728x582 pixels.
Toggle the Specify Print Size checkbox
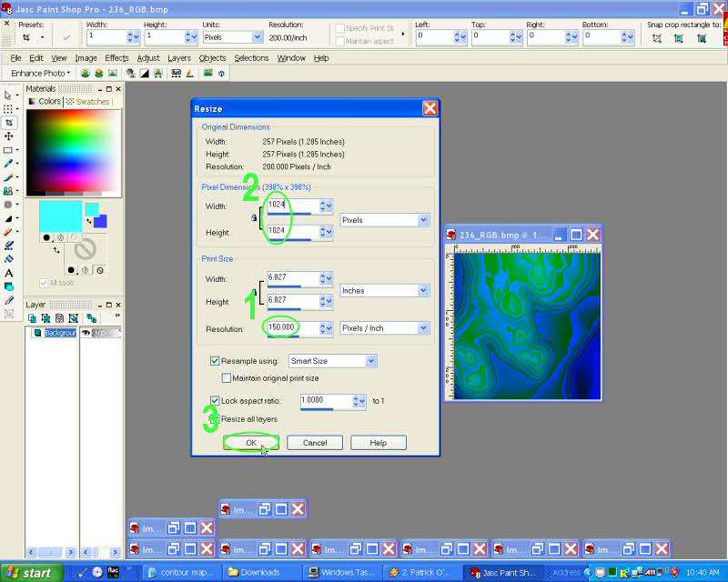(339, 28)
